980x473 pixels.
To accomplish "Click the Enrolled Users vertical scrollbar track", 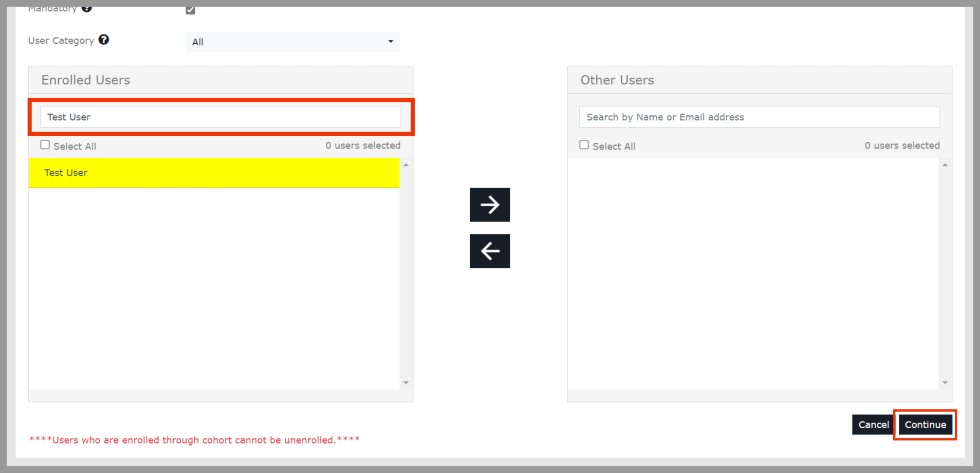I will tap(406, 272).
